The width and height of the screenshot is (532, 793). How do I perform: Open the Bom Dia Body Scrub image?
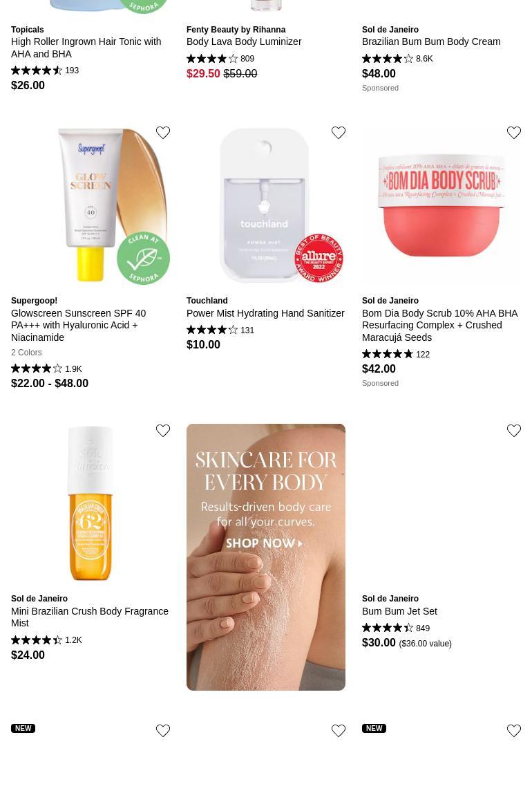click(441, 205)
